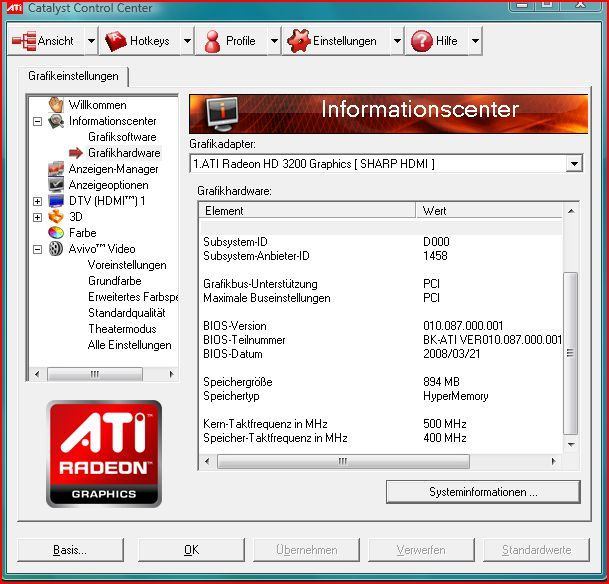
Task: Click the red Hotkeys key icon
Action: coord(116,41)
